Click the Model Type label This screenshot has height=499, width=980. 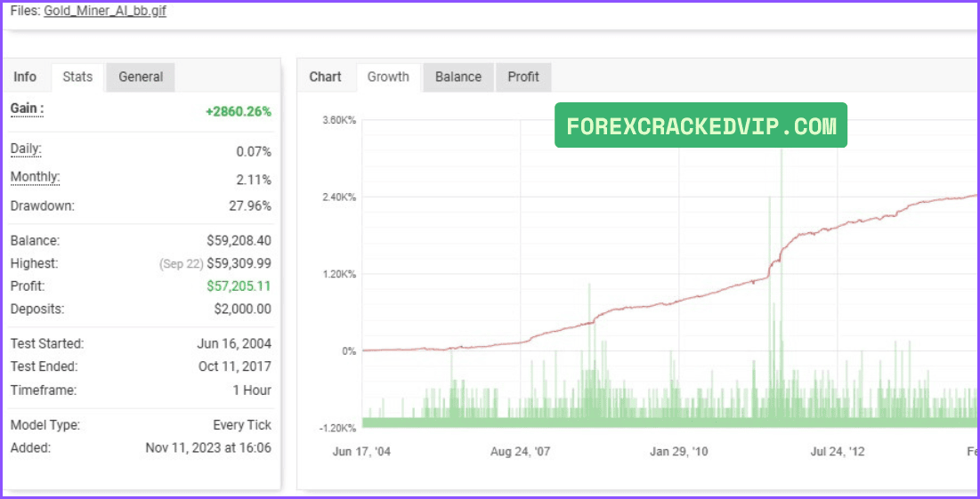tap(45, 424)
